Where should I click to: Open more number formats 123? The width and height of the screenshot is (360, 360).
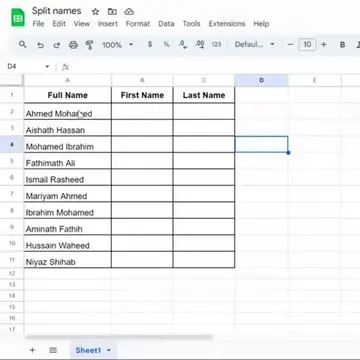click(216, 44)
